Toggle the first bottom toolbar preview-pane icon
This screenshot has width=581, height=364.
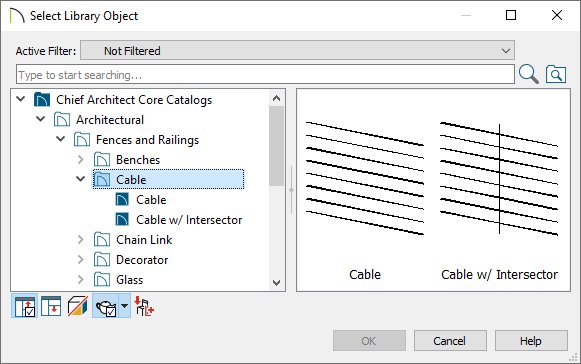point(24,306)
